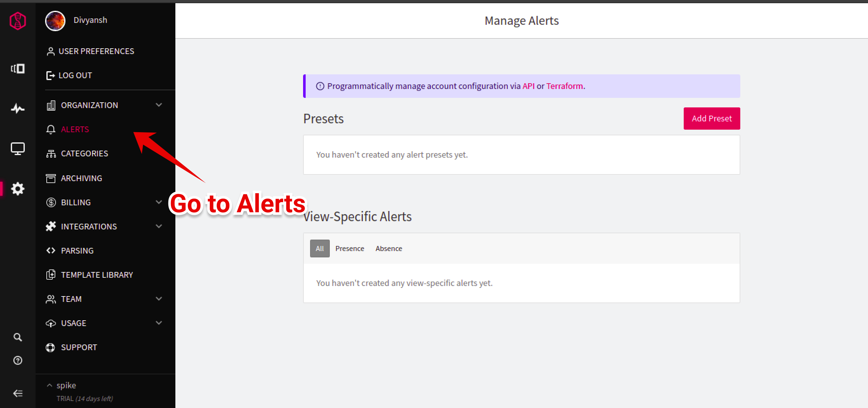Click the Divyansh profile avatar
This screenshot has width=868, height=408.
coord(55,21)
